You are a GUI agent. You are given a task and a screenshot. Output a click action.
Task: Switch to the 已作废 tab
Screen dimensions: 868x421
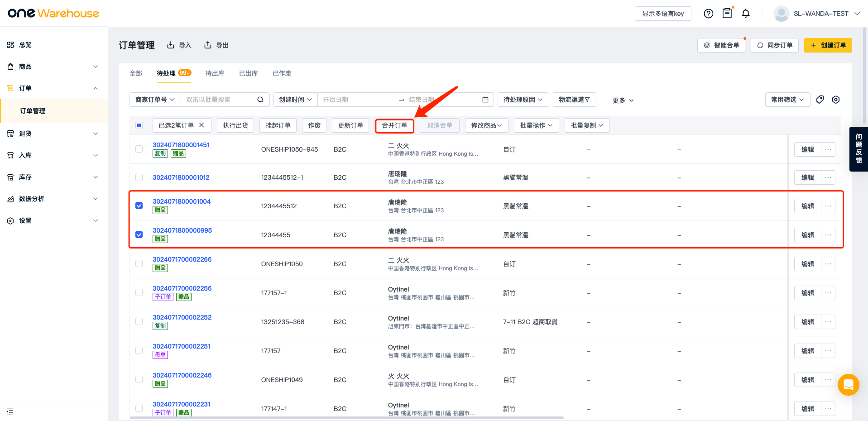282,73
